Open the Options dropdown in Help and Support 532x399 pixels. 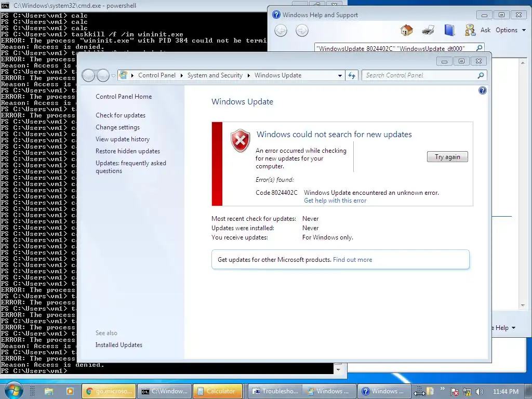[x=511, y=30]
